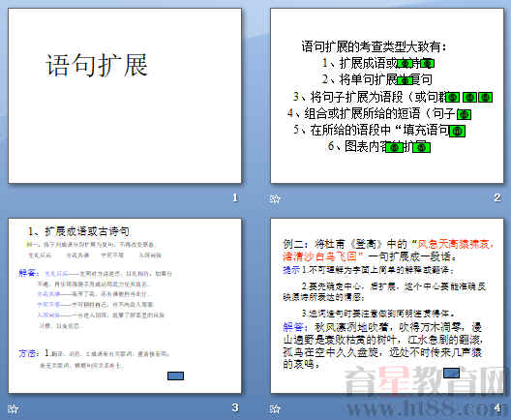
Task: Click last green marker on item 3 line
Action: 485,97
